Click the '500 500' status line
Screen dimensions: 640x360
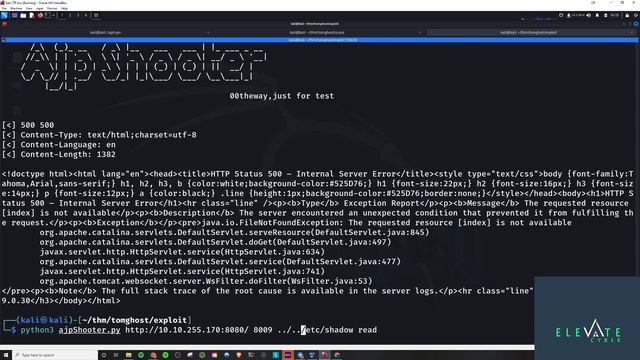(x=28, y=125)
